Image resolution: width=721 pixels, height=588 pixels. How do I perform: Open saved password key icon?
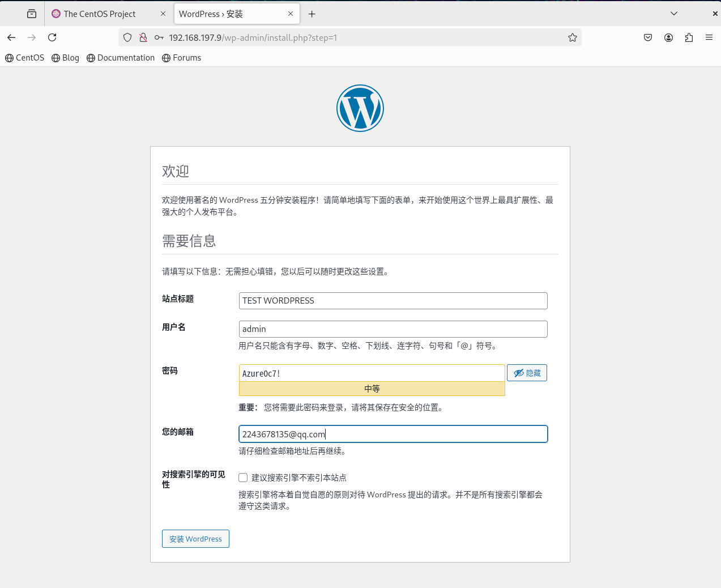pyautogui.click(x=159, y=37)
